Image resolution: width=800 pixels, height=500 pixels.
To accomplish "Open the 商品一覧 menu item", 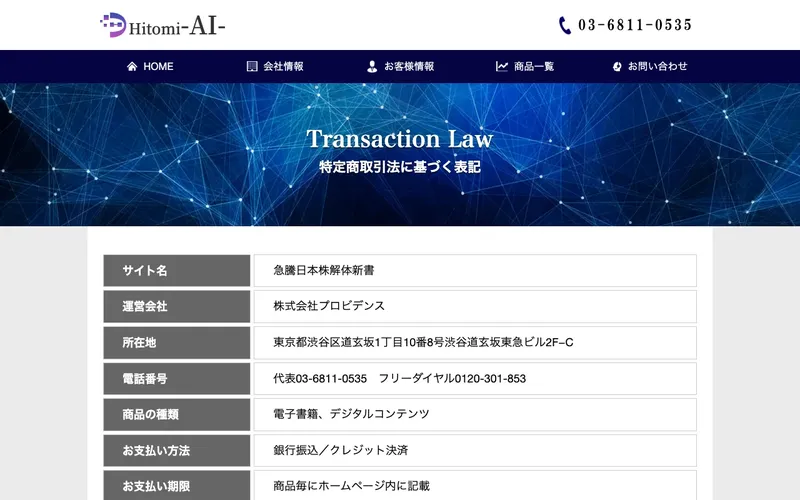I will point(534,66).
